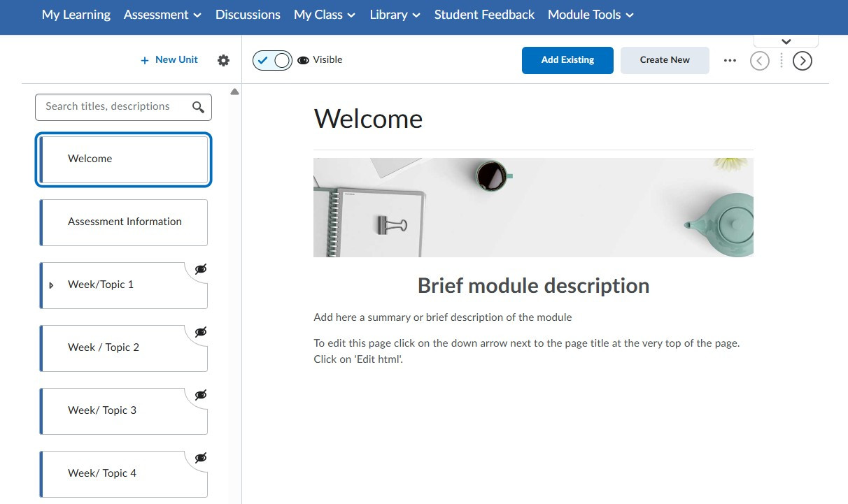Image resolution: width=848 pixels, height=504 pixels.
Task: Expand the Week/Topic 1 unit triangle
Action: click(x=51, y=285)
